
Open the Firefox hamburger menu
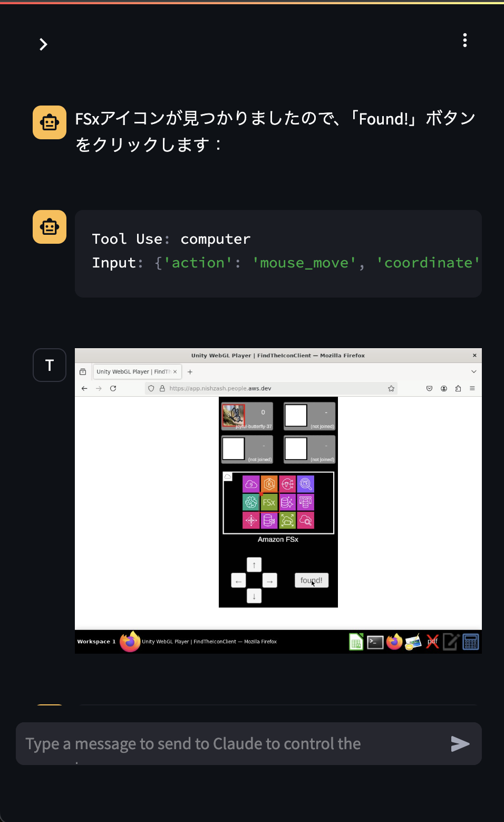tap(472, 388)
